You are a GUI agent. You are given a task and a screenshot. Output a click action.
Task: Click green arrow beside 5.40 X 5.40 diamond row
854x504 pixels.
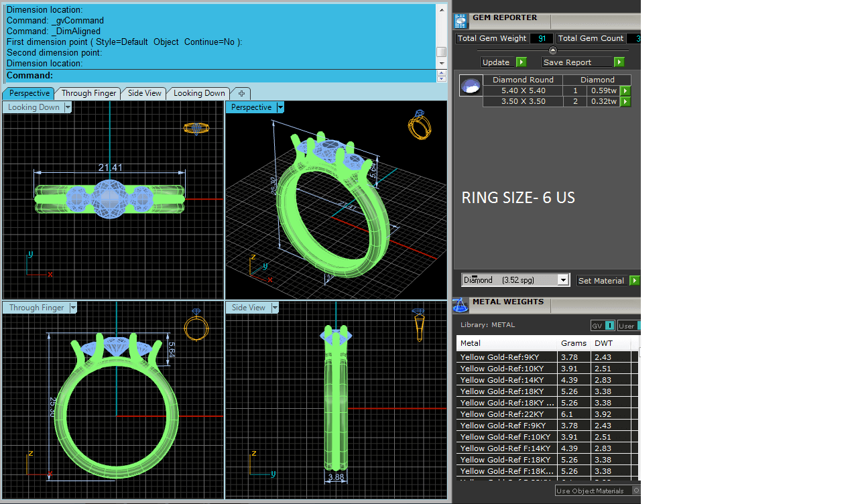625,90
